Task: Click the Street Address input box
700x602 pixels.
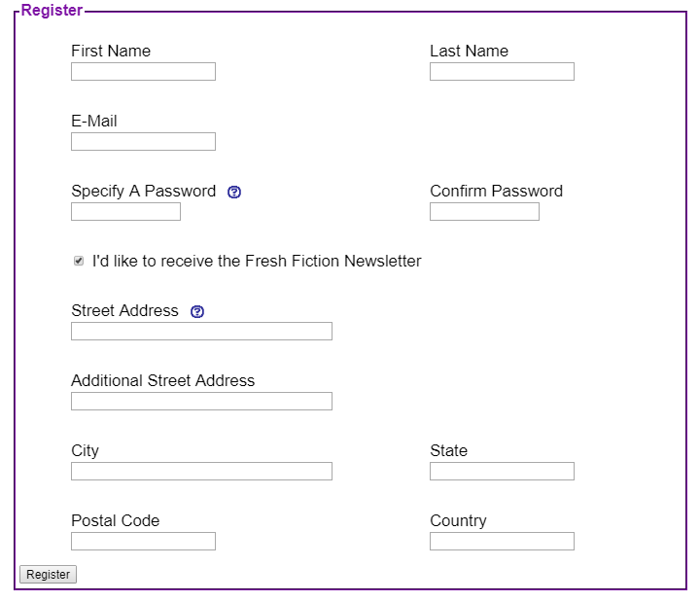Action: pos(201,332)
